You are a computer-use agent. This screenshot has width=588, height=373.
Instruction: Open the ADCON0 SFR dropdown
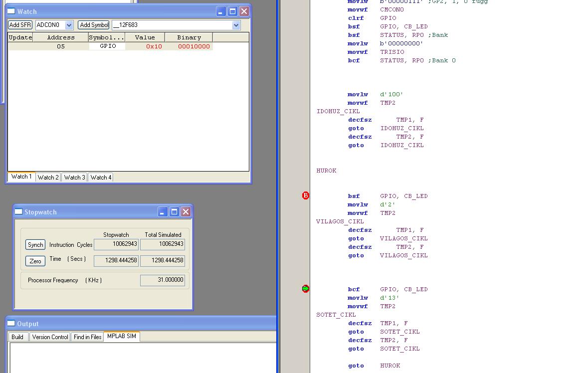[x=69, y=25]
